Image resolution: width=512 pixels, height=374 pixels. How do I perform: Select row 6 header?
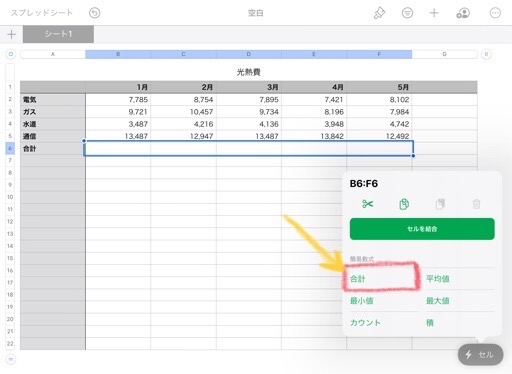[10, 148]
